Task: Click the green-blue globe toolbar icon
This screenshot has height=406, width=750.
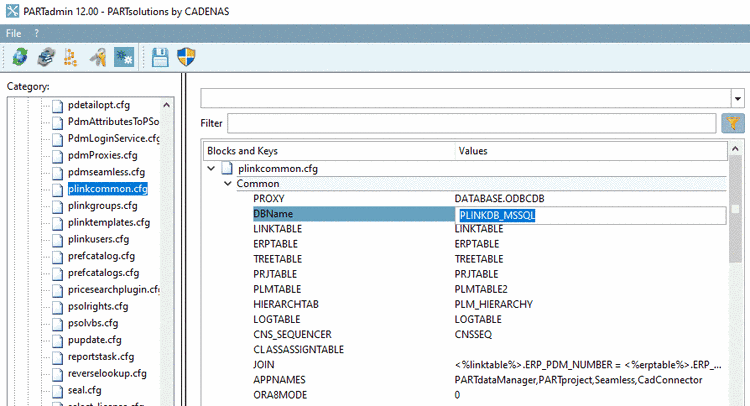Action: (20, 57)
